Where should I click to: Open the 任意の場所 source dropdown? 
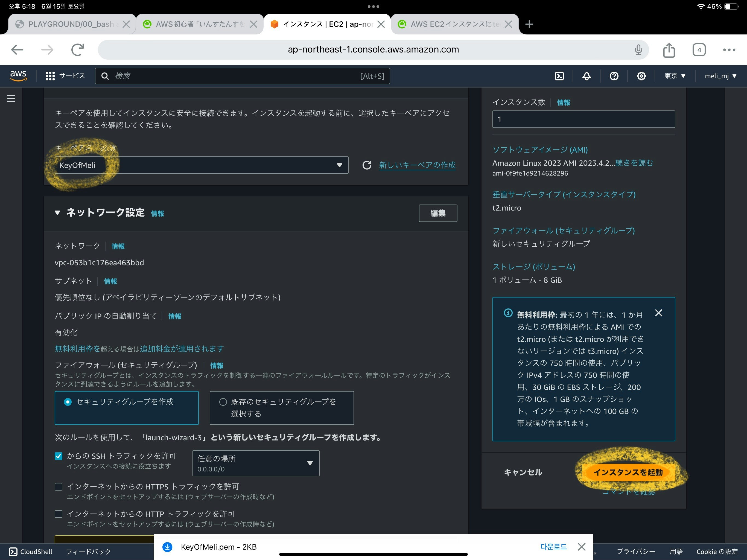pos(256,463)
